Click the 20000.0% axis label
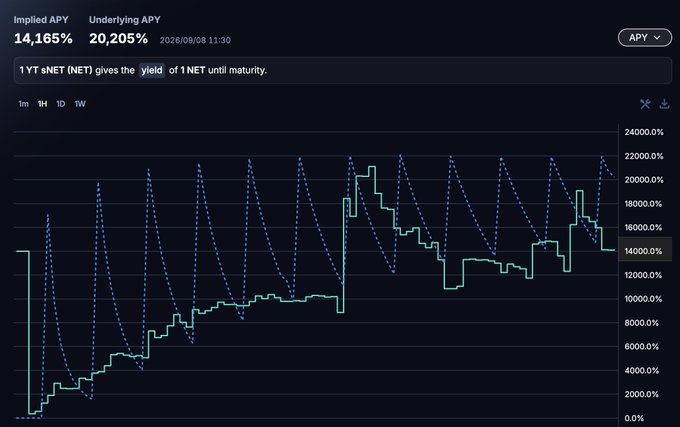Image resolution: width=680 pixels, height=427 pixels. [x=644, y=180]
